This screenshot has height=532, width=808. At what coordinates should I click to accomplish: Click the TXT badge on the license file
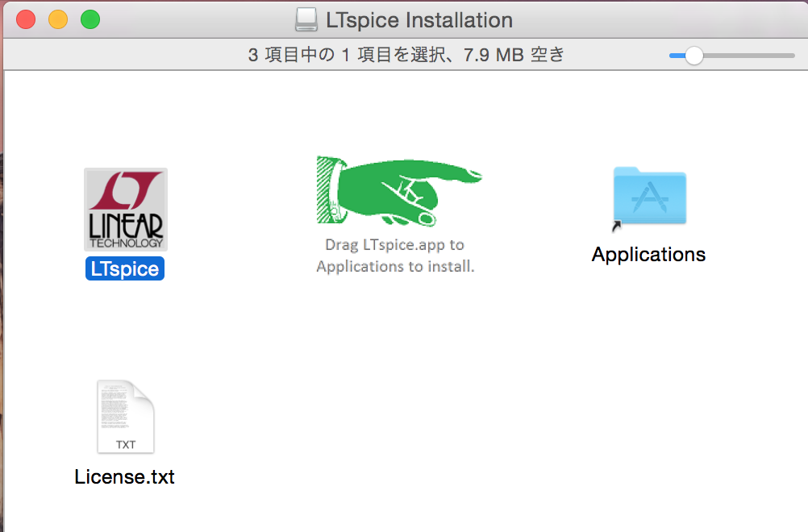(x=126, y=444)
